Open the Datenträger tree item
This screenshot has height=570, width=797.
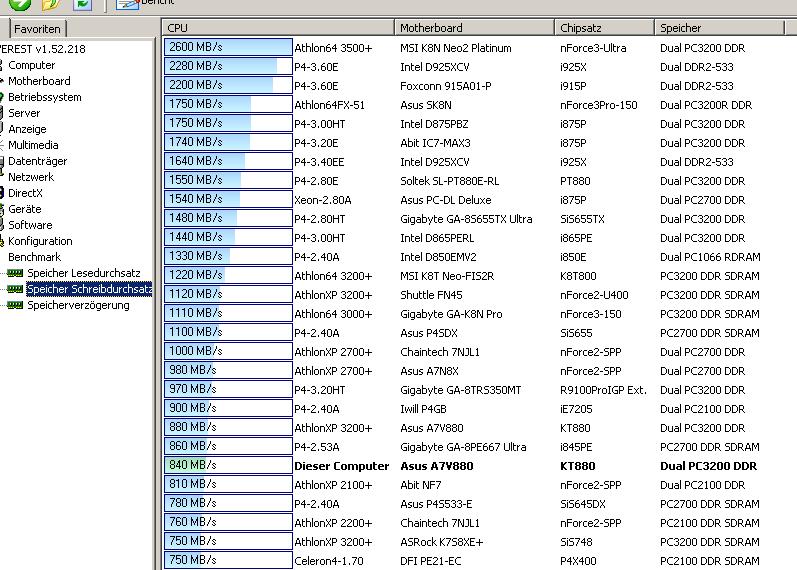point(38,161)
